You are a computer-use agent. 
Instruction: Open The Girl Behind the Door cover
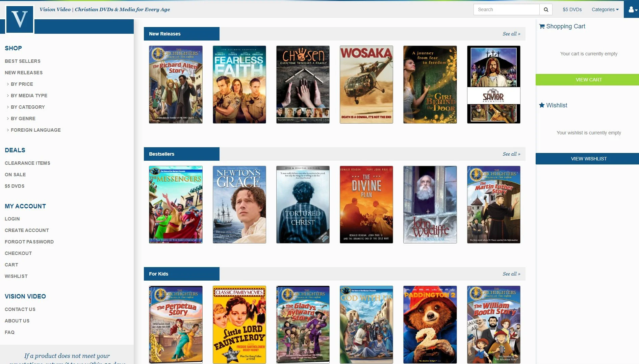(430, 84)
